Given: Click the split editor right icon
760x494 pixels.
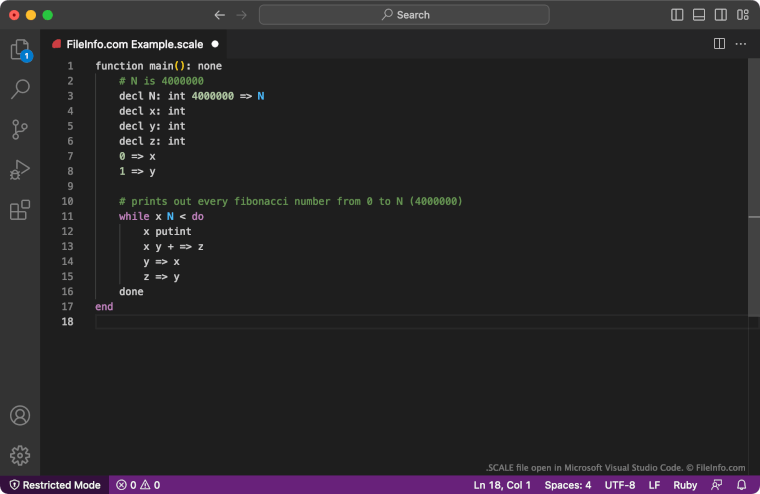Looking at the screenshot, I should point(719,44).
